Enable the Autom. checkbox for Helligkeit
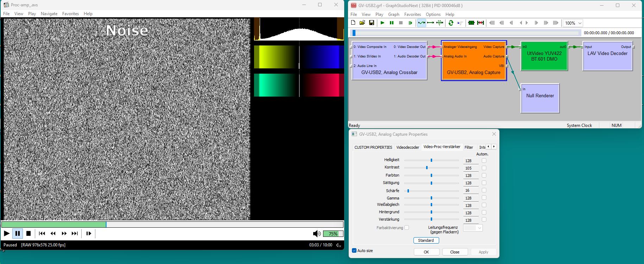 (484, 161)
